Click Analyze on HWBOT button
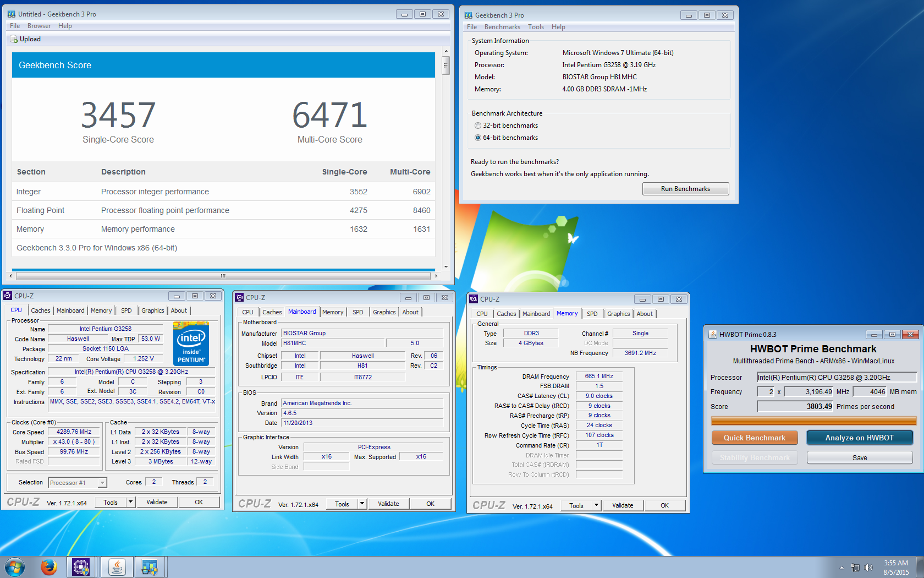The image size is (924, 578). pyautogui.click(x=860, y=438)
